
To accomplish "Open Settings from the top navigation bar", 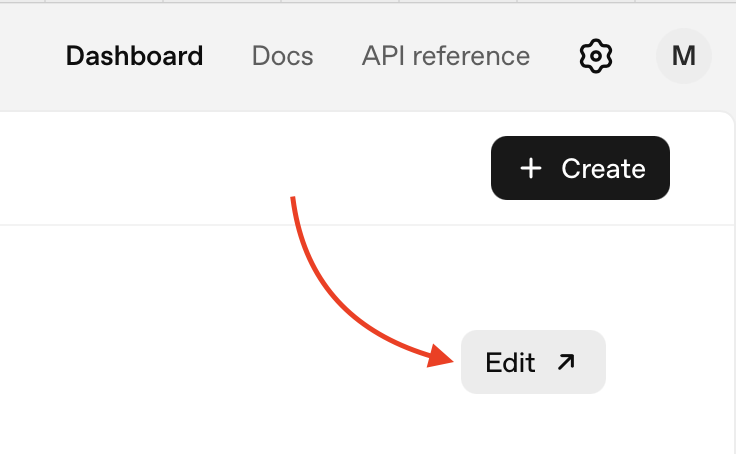I will pos(595,56).
